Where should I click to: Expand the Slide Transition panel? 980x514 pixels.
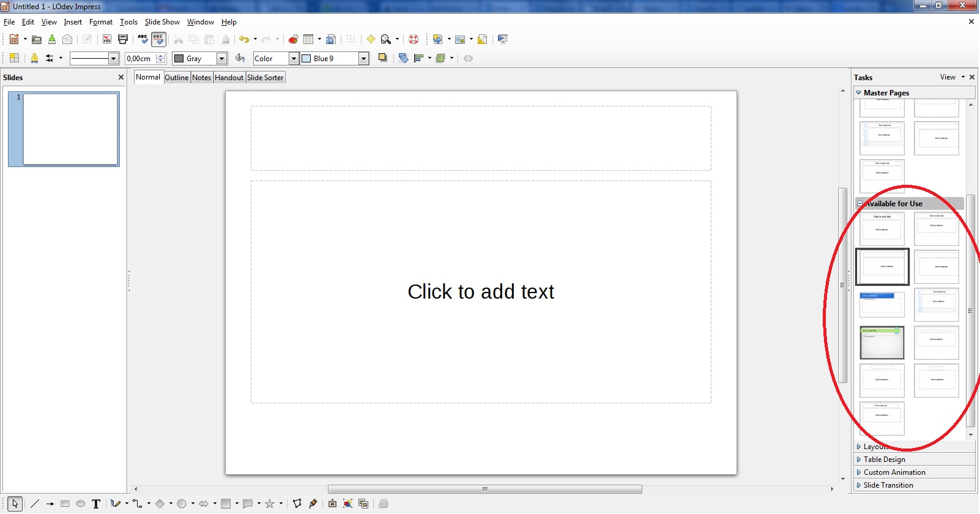click(x=888, y=485)
